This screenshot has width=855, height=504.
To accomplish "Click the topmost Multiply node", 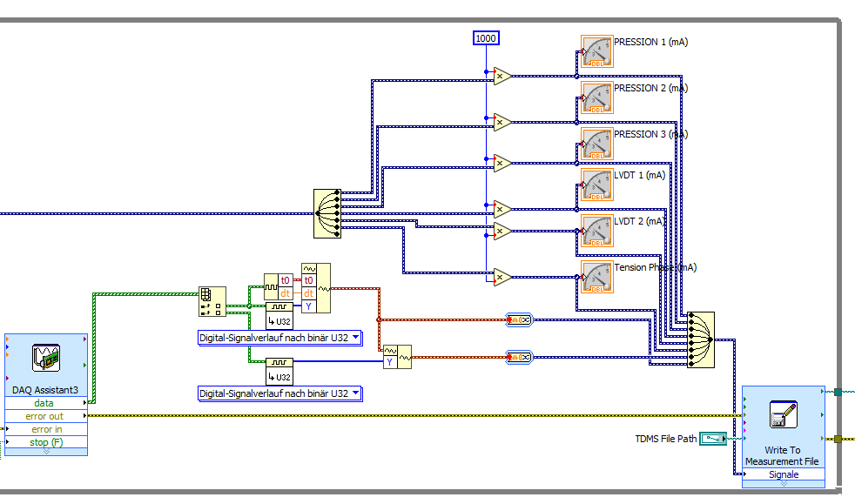I will pos(499,76).
